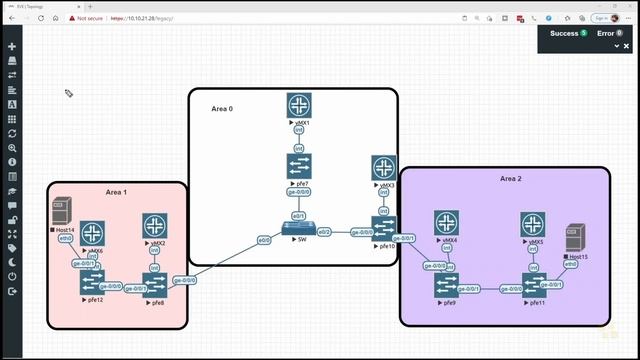Select the Host14 server node
The height and width of the screenshot is (360, 640).
(x=62, y=211)
